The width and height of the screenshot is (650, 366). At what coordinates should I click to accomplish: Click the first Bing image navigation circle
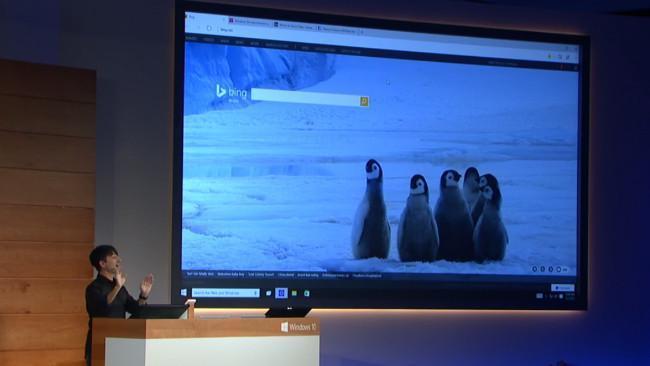tap(534, 269)
